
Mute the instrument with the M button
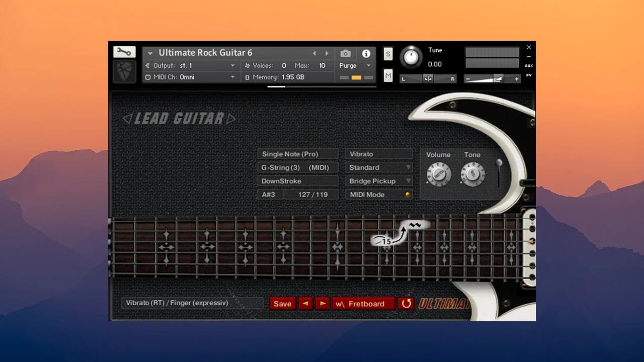point(388,75)
